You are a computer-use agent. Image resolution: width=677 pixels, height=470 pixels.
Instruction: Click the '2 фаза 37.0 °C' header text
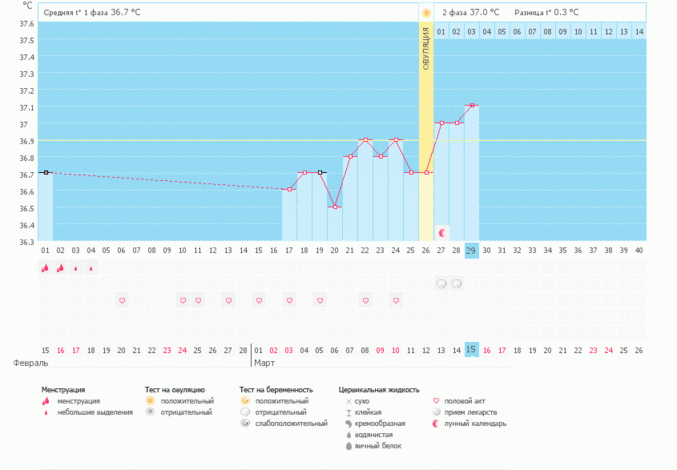point(474,13)
